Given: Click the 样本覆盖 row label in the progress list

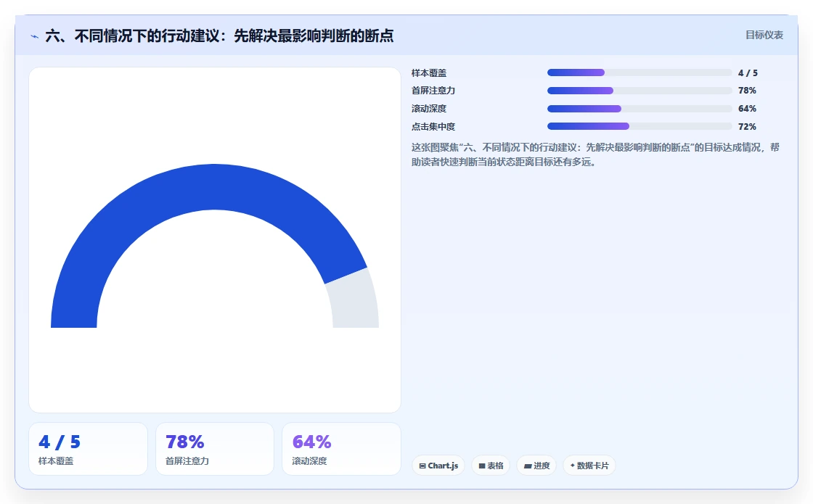Looking at the screenshot, I should click(x=429, y=73).
